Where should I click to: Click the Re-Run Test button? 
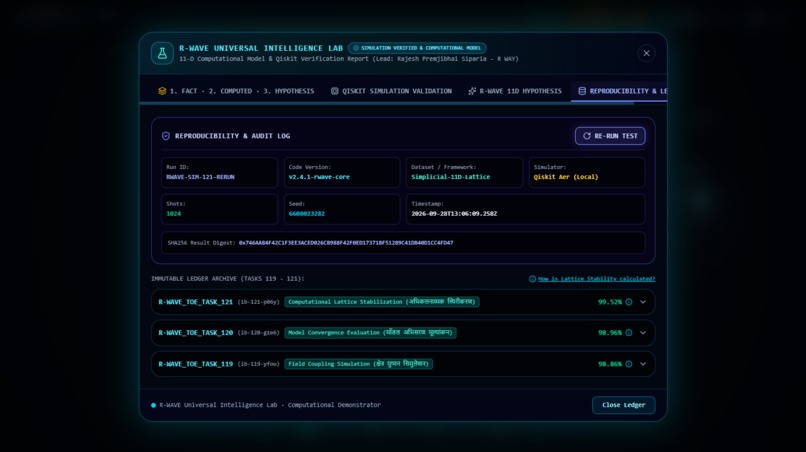(610, 136)
